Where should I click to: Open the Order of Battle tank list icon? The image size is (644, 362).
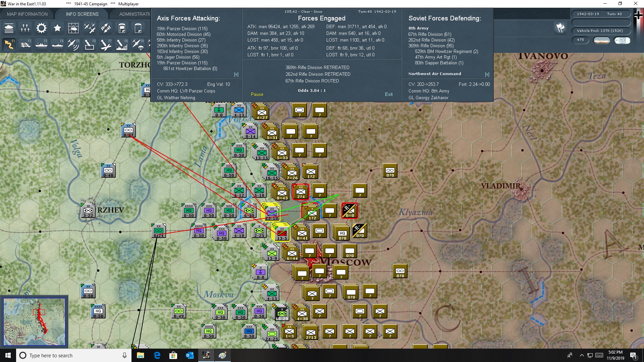(9, 28)
